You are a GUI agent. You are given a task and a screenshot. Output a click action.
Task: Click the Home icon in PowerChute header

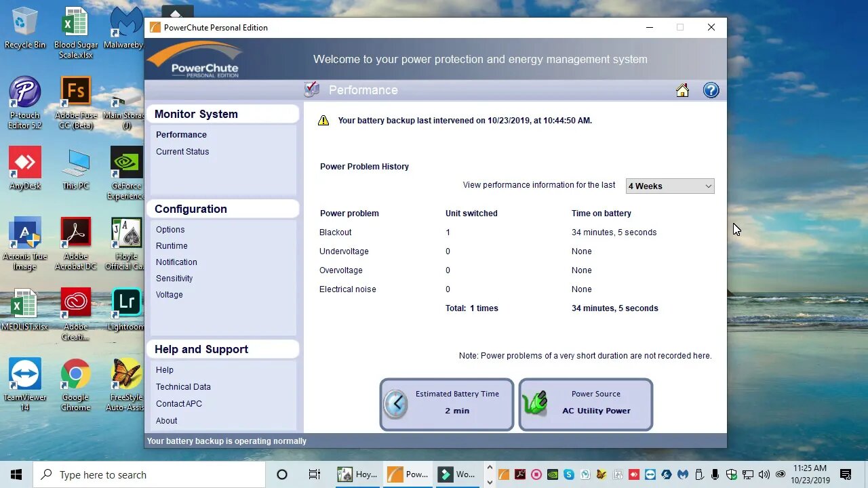pyautogui.click(x=682, y=90)
